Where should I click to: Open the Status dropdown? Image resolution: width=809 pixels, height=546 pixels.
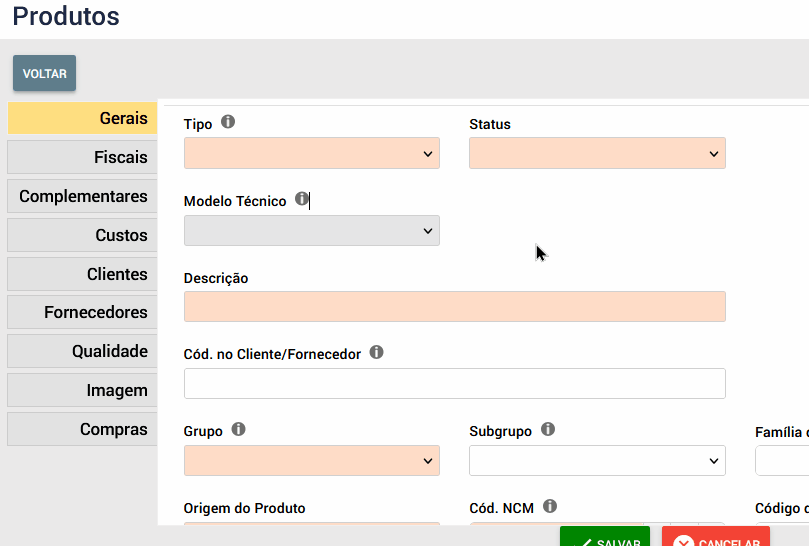(x=597, y=153)
